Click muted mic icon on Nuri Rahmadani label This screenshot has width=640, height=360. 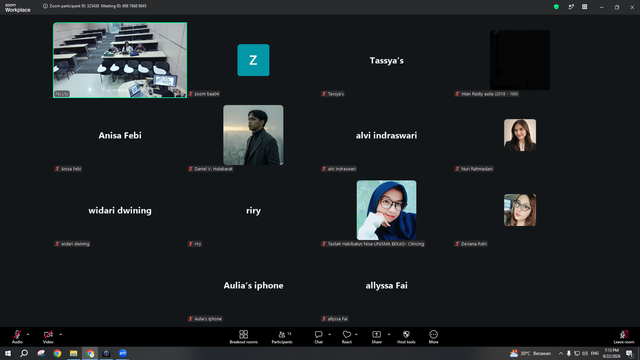pyautogui.click(x=457, y=169)
